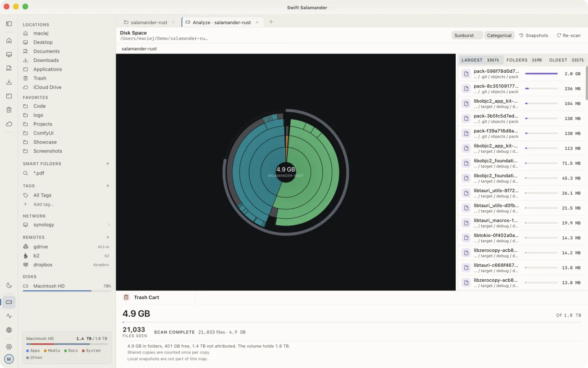Viewport: 588px width, 368px height.
Task: Click the Macintosh HD colored storage bar at bottom
Action: point(67,344)
